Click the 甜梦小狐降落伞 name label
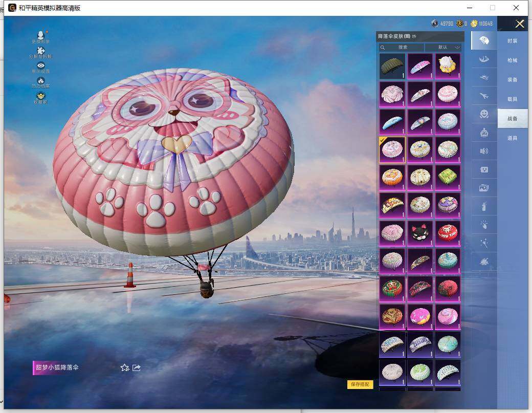Image resolution: width=532 pixels, height=413 pixels. (x=57, y=367)
